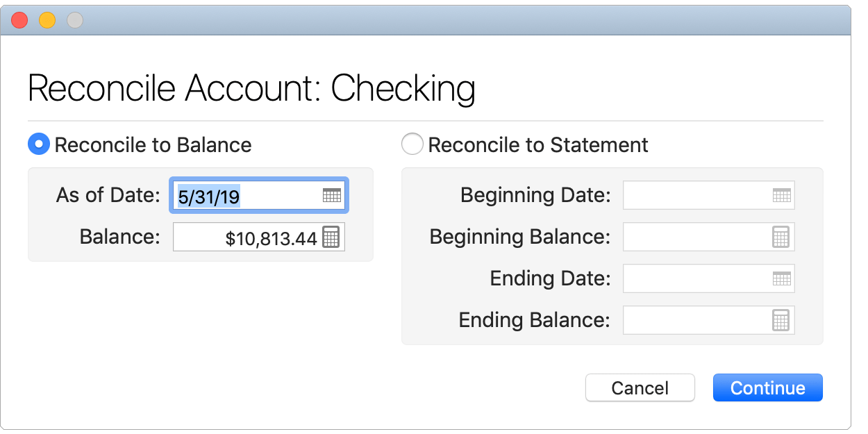Expand the Ending Date date selector
Image resolution: width=868 pixels, height=434 pixels.
pos(783,278)
